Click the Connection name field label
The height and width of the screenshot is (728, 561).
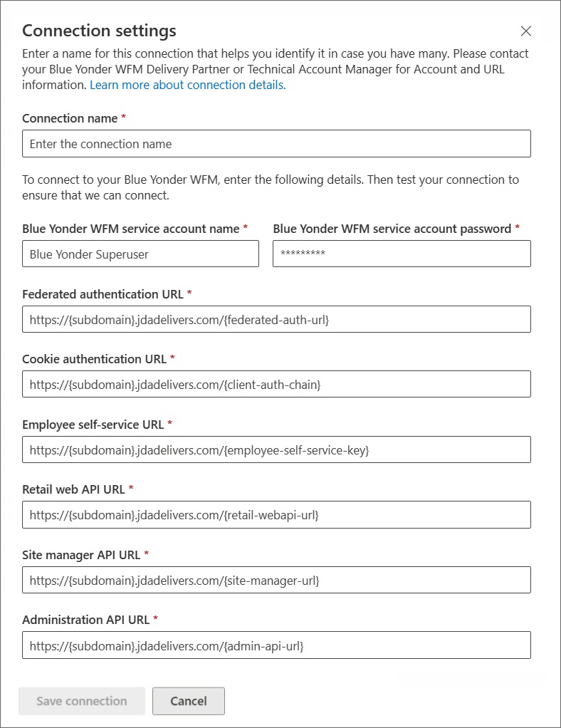point(70,118)
